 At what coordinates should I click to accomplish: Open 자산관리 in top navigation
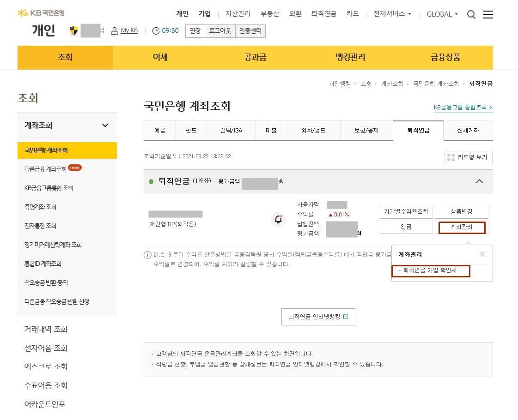pos(238,14)
